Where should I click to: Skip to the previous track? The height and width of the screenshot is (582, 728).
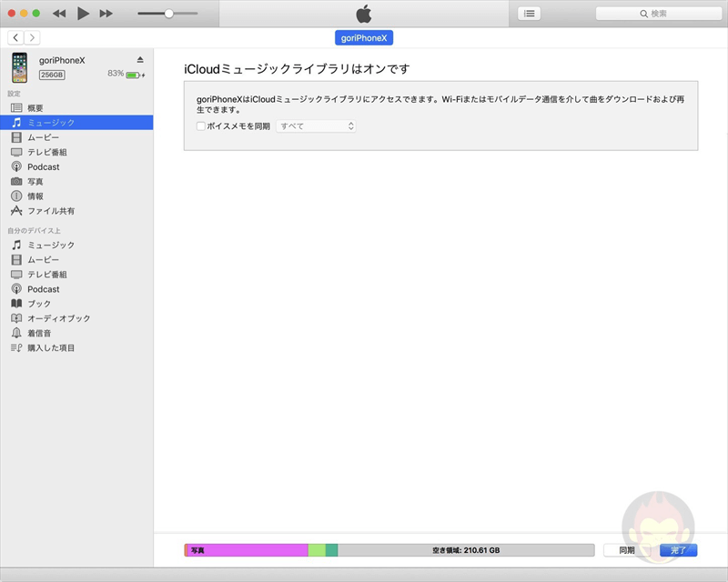pos(59,14)
